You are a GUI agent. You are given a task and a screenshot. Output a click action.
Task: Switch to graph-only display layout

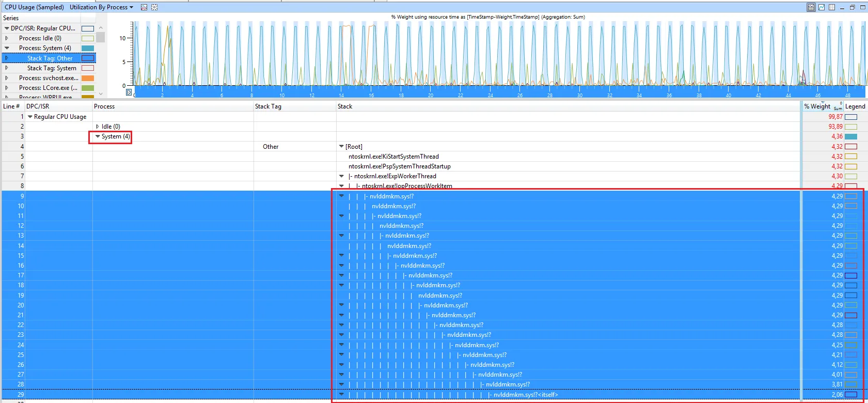(x=822, y=7)
